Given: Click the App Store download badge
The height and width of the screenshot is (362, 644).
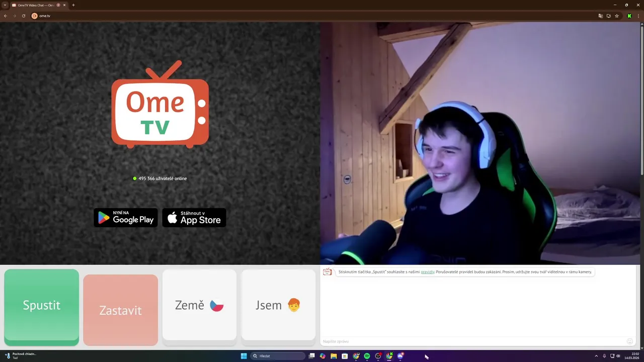Looking at the screenshot, I should tap(194, 218).
